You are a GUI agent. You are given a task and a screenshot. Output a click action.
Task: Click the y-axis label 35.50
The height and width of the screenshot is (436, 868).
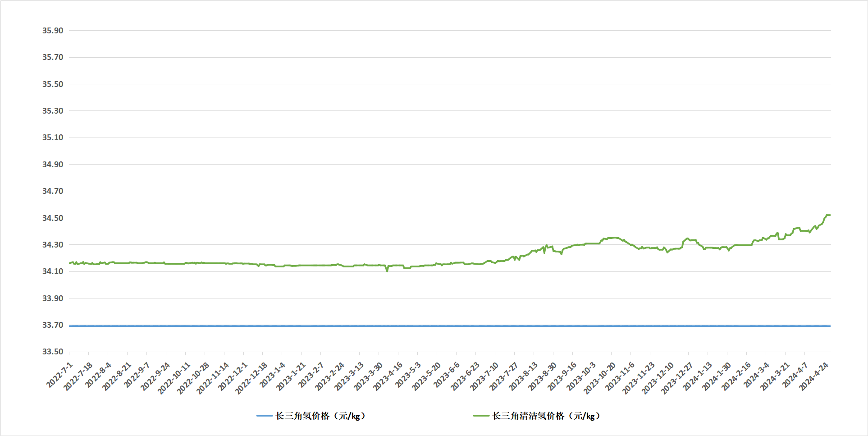53,84
